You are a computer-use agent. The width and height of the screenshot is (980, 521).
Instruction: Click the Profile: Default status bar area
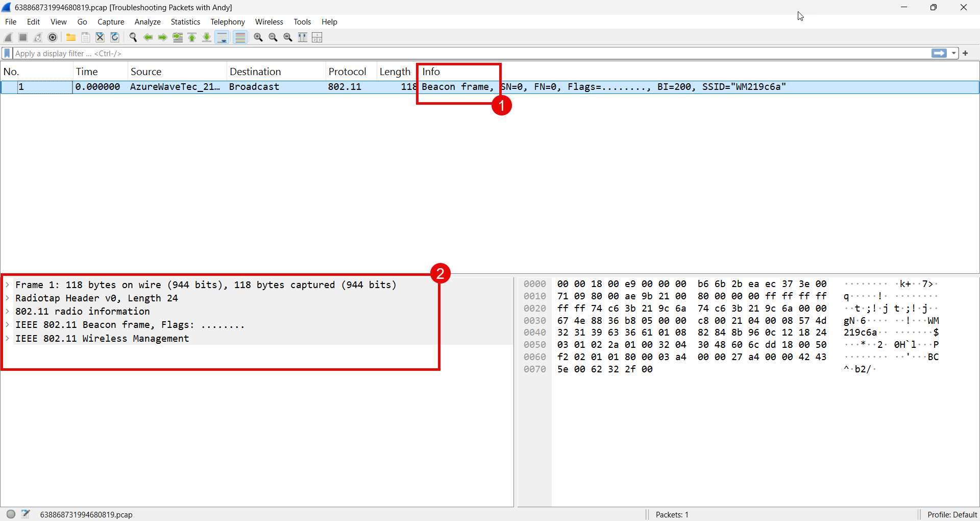coord(951,514)
